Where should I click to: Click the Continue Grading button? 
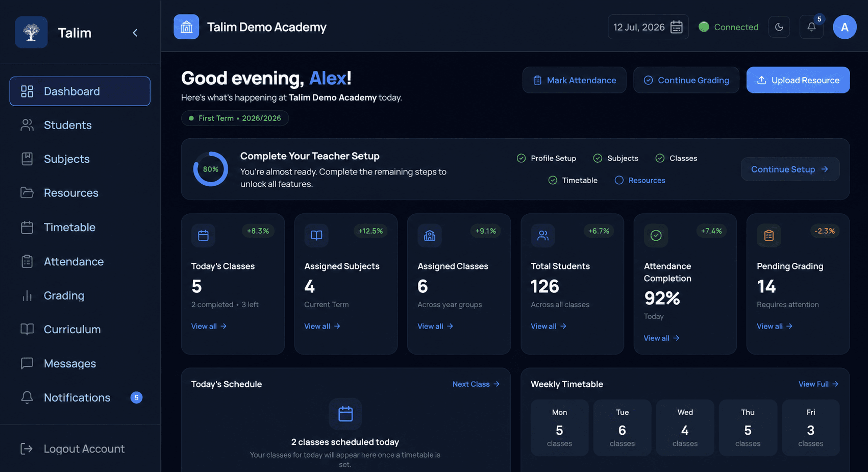click(x=686, y=80)
